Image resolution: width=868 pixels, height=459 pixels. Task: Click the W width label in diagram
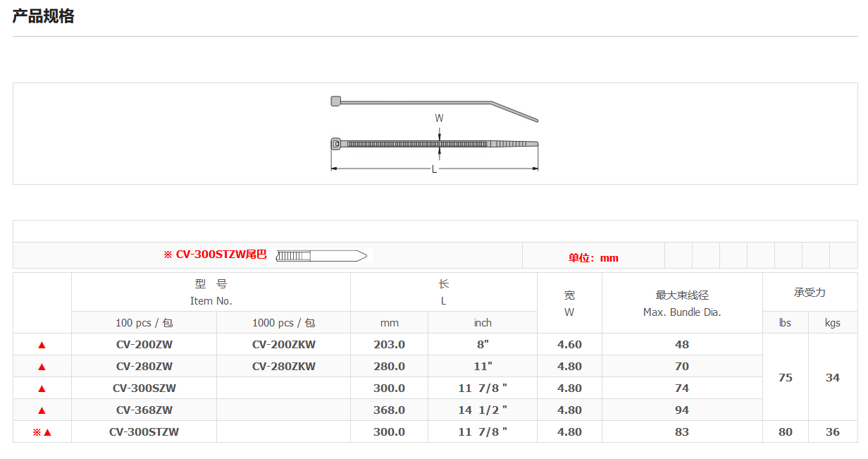click(439, 118)
